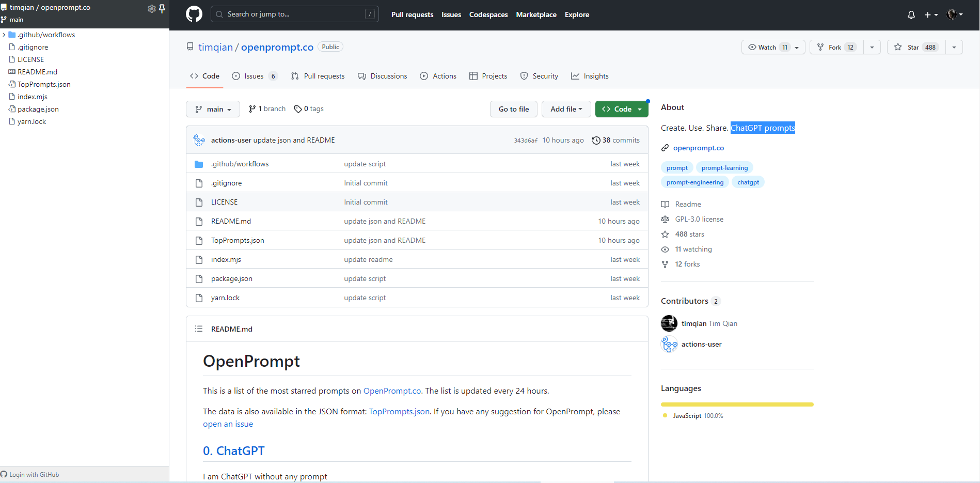The image size is (980, 483).
Task: Toggle the Watch button
Action: (773, 47)
